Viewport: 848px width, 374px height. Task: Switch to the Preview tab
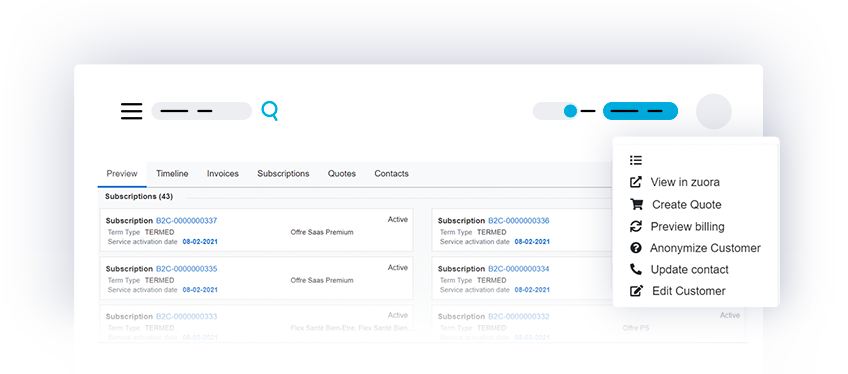122,173
